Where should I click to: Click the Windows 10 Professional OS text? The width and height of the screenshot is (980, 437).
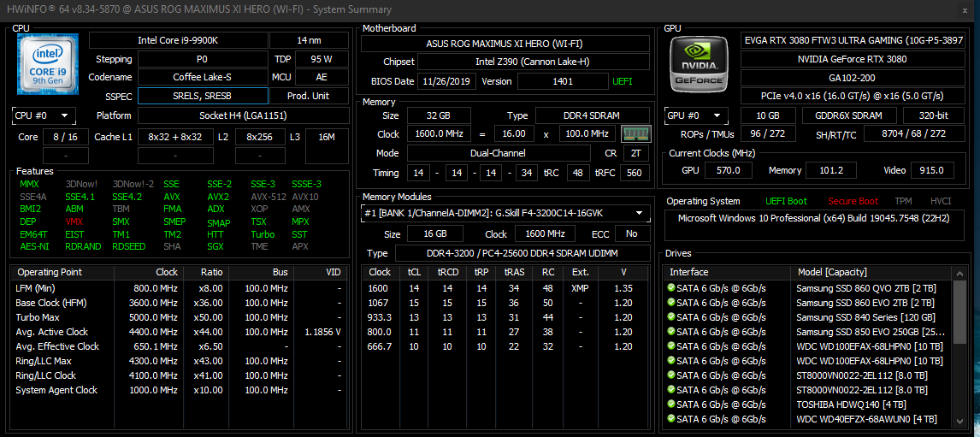pos(814,218)
